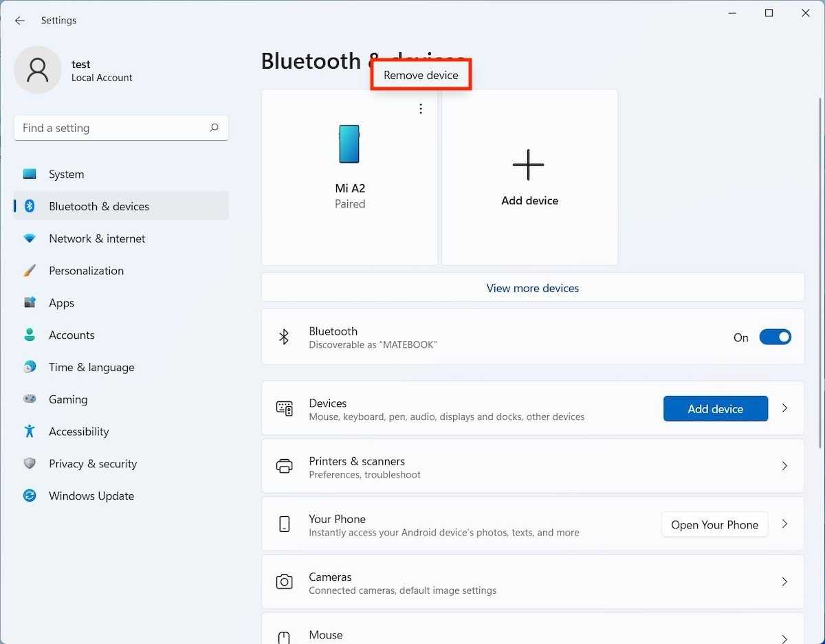Expand Printers & scanners chevron
The height and width of the screenshot is (644, 825).
(x=784, y=466)
